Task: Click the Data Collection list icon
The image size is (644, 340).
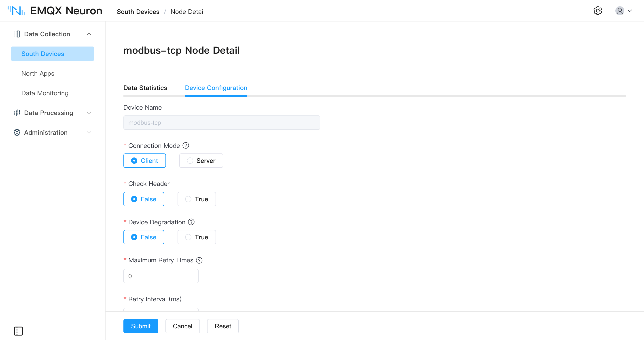Action: click(17, 34)
